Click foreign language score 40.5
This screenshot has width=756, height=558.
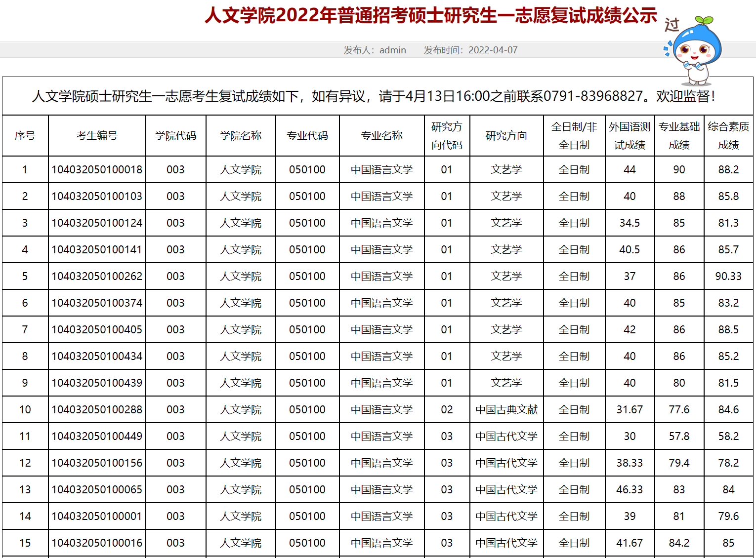pyautogui.click(x=630, y=250)
